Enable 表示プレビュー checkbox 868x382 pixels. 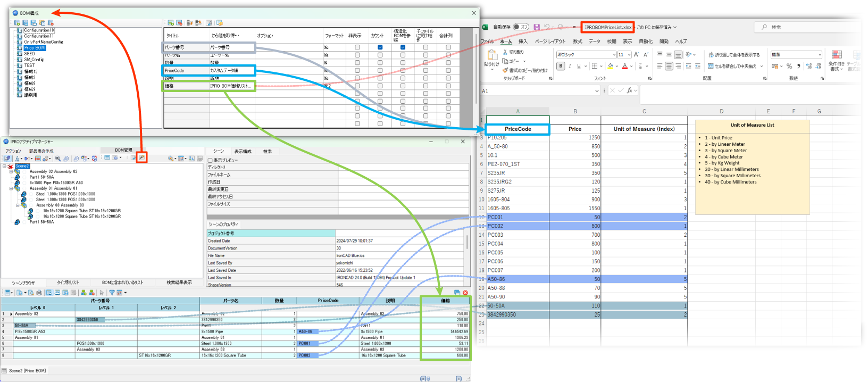[x=210, y=160]
